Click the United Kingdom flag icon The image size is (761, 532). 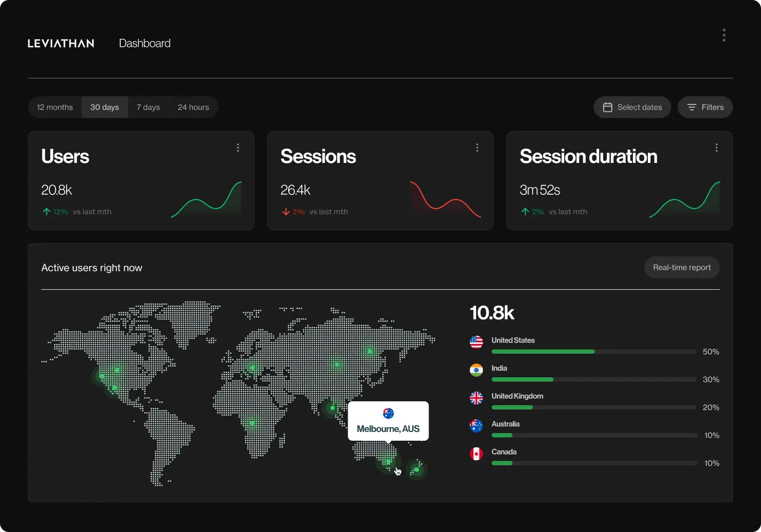[x=476, y=398]
